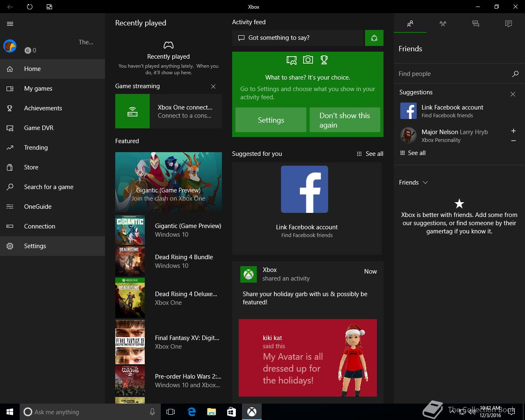Image resolution: width=525 pixels, height=420 pixels.
Task: Dismiss the Game streaming section
Action: 213,87
